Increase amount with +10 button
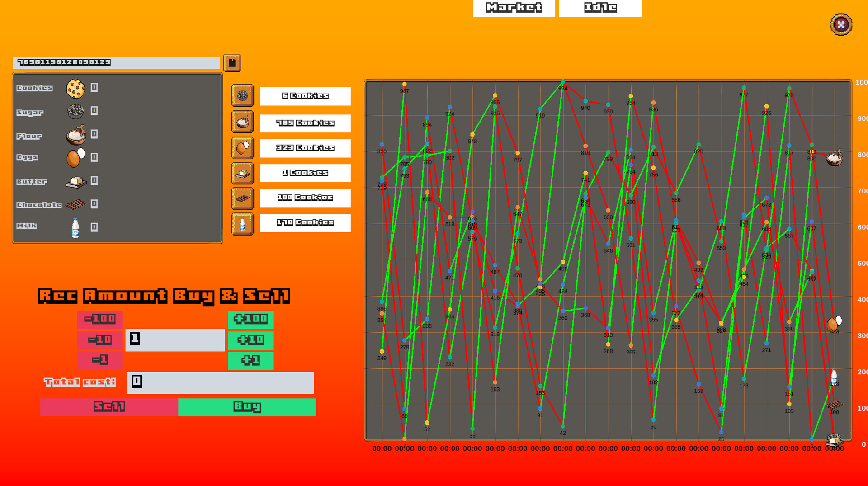 click(250, 340)
